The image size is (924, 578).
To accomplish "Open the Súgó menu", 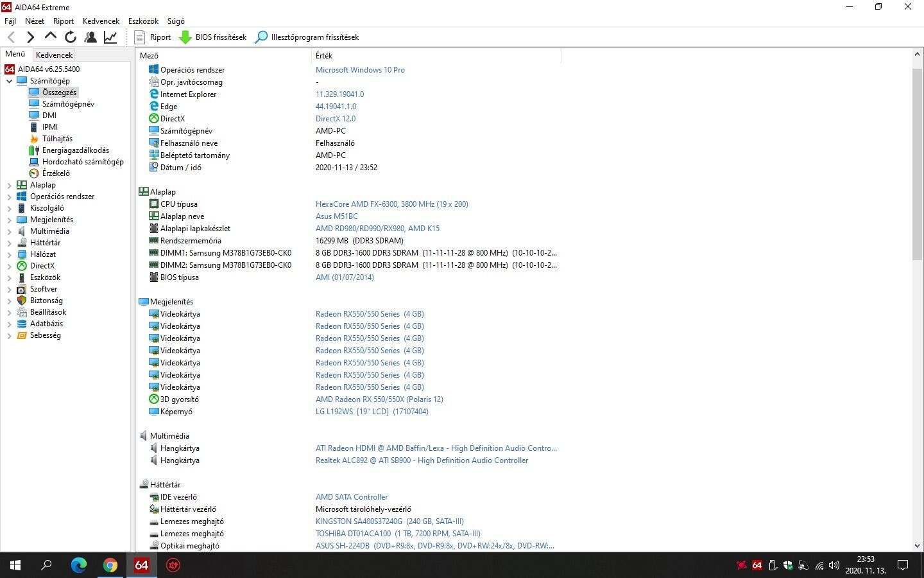I will pyautogui.click(x=176, y=21).
